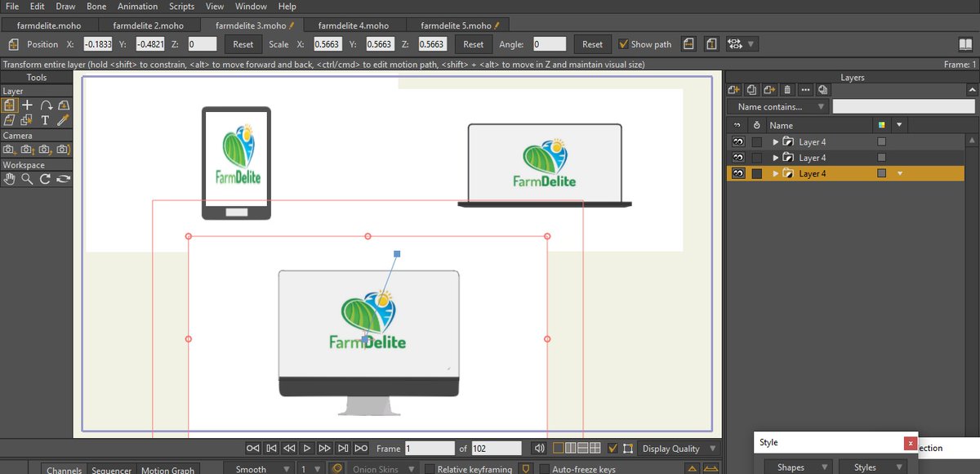Click color swatch of first Layer 4

pyautogui.click(x=881, y=142)
